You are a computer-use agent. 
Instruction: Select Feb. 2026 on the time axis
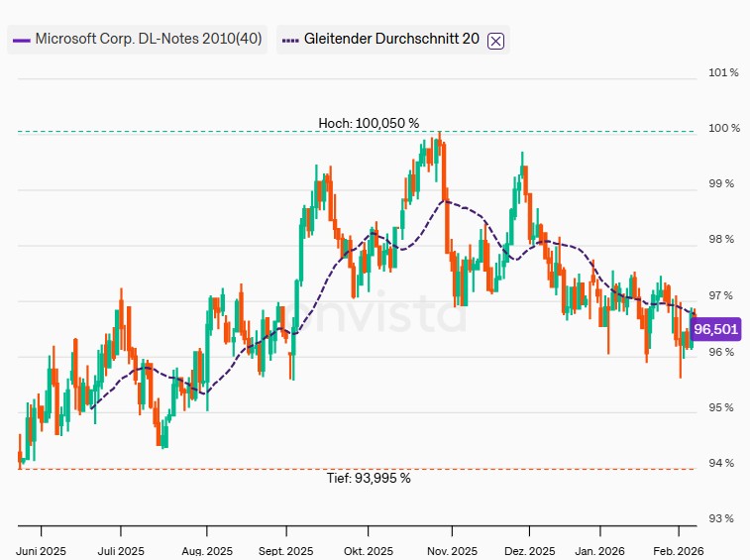[x=680, y=550]
